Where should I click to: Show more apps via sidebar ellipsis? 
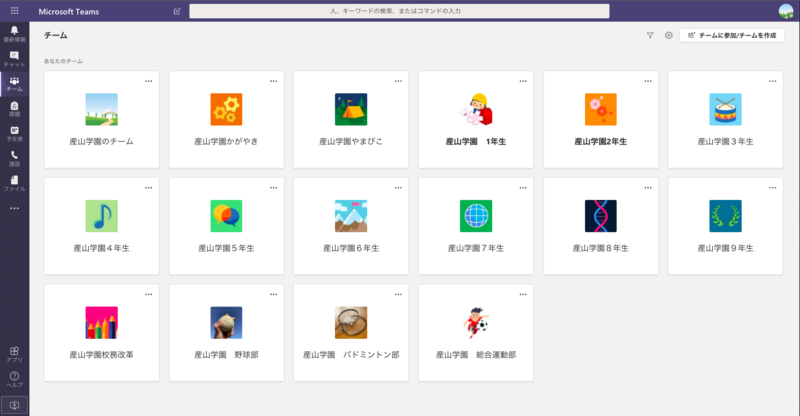[14, 208]
